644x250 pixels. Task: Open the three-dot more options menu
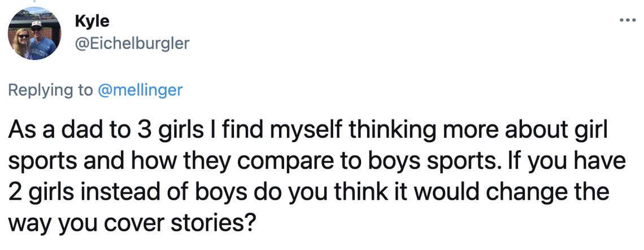pyautogui.click(x=628, y=21)
